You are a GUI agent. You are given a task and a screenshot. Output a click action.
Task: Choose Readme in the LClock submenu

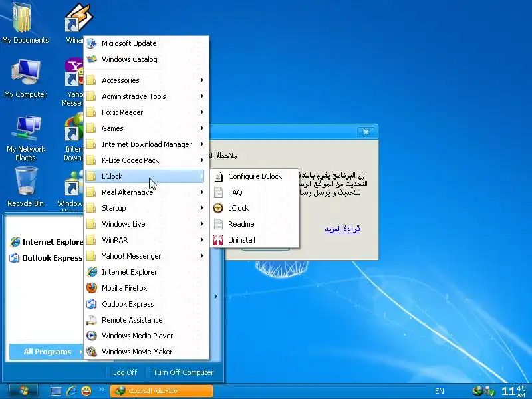pyautogui.click(x=255, y=224)
